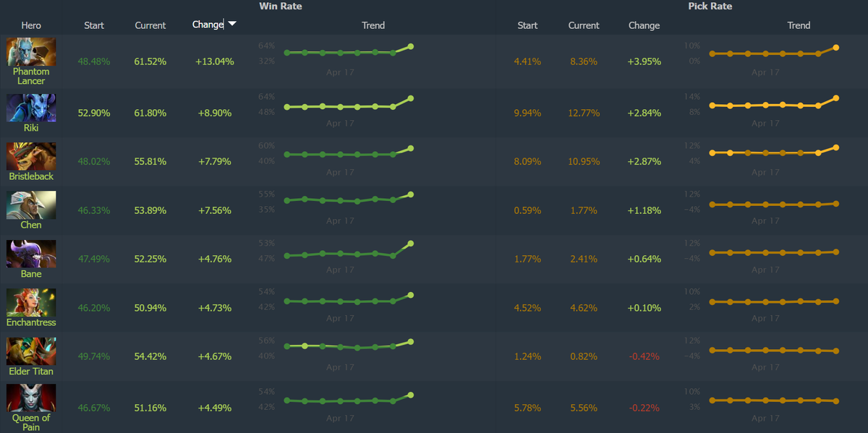Click Phantom Lancer name link
868x433 pixels.
(31, 76)
